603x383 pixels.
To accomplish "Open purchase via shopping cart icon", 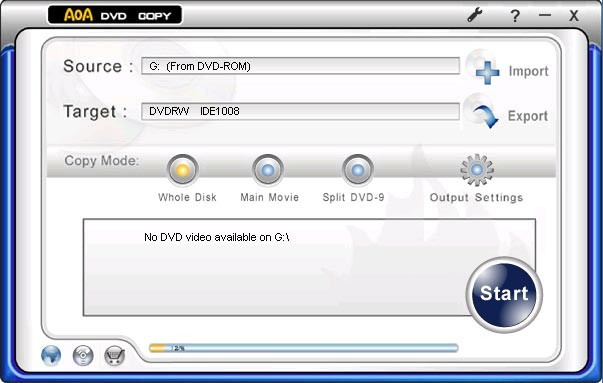I will coord(115,356).
